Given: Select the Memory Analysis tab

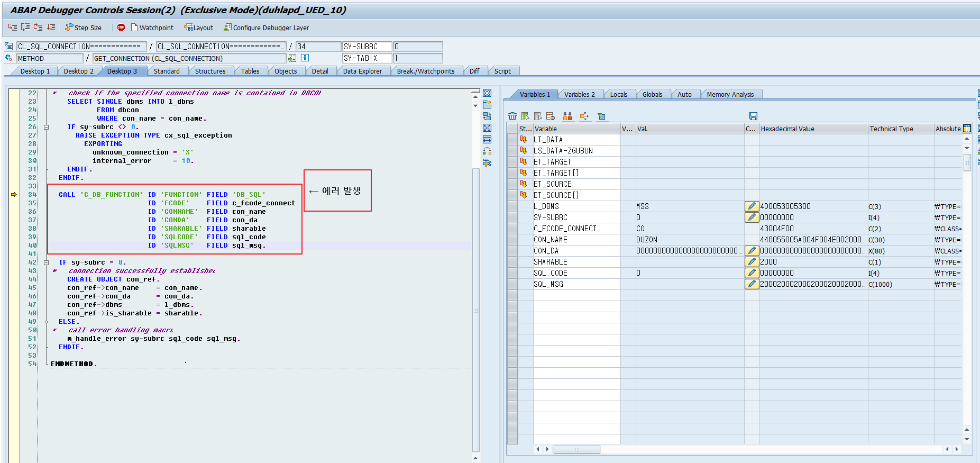Looking at the screenshot, I should 730,94.
